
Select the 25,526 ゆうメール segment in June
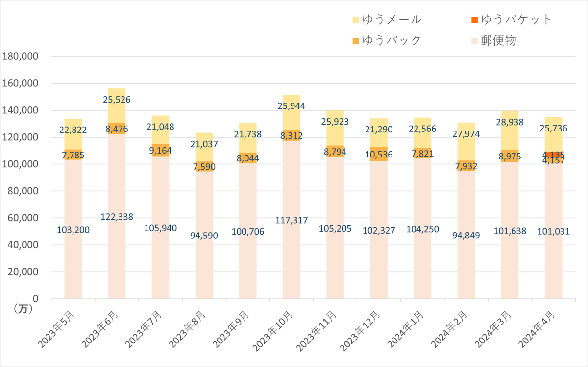point(117,106)
